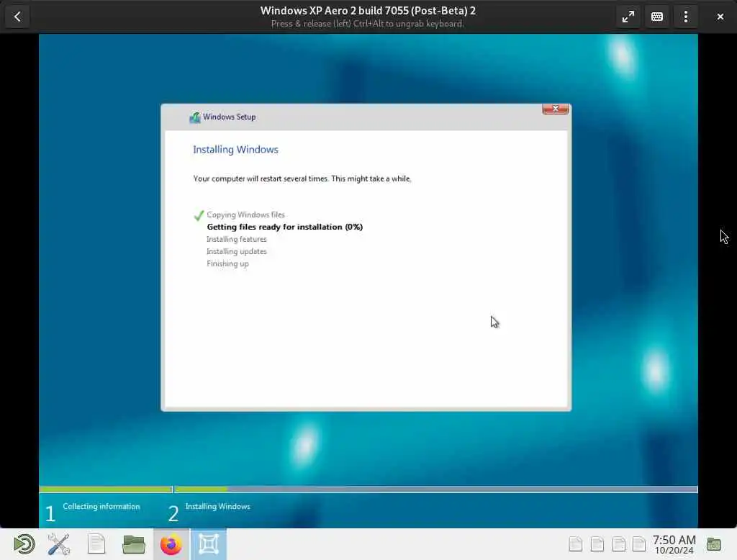The height and width of the screenshot is (560, 737).
Task: Click the folder icon at tray's far end
Action: click(x=713, y=544)
